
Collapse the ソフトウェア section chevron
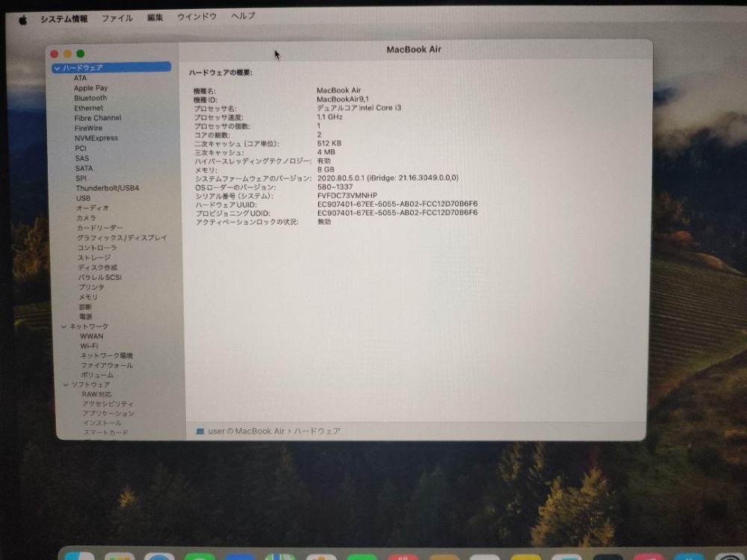[66, 385]
